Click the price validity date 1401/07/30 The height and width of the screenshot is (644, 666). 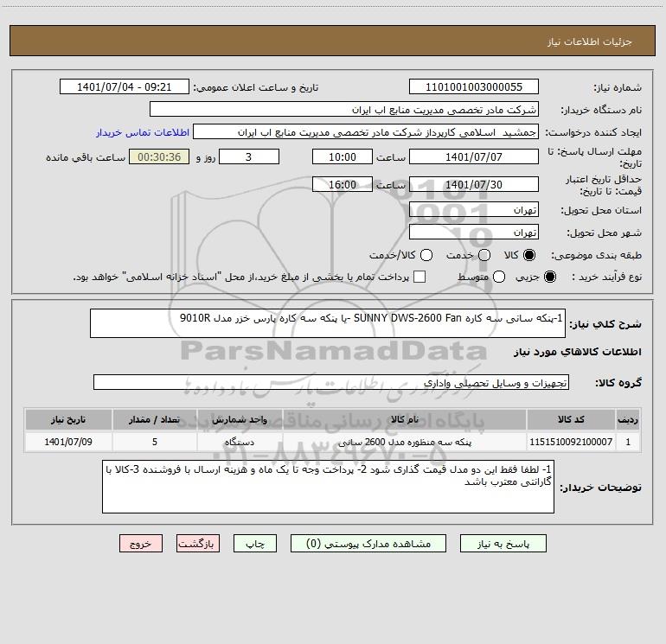click(474, 184)
